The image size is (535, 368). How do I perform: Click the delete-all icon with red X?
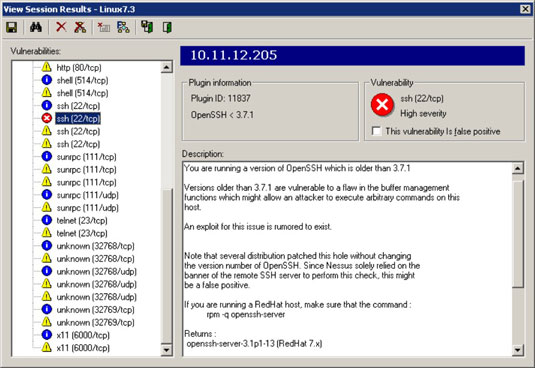[80, 27]
